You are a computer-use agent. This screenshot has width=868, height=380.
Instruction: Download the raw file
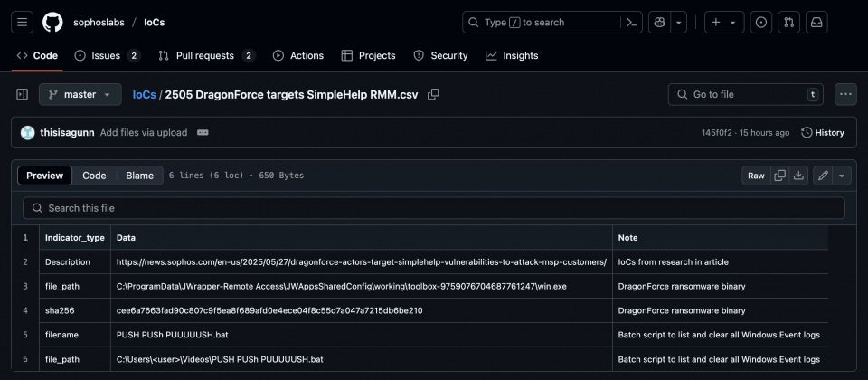click(798, 176)
